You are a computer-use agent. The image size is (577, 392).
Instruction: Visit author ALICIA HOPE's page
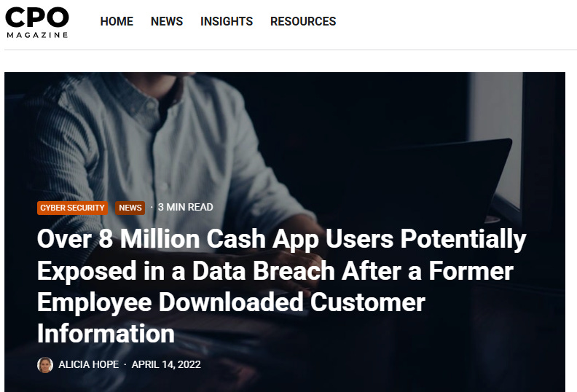(89, 364)
